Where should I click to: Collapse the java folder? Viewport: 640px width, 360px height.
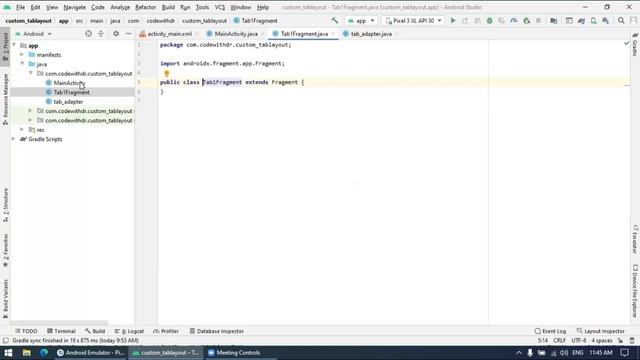[x=22, y=64]
